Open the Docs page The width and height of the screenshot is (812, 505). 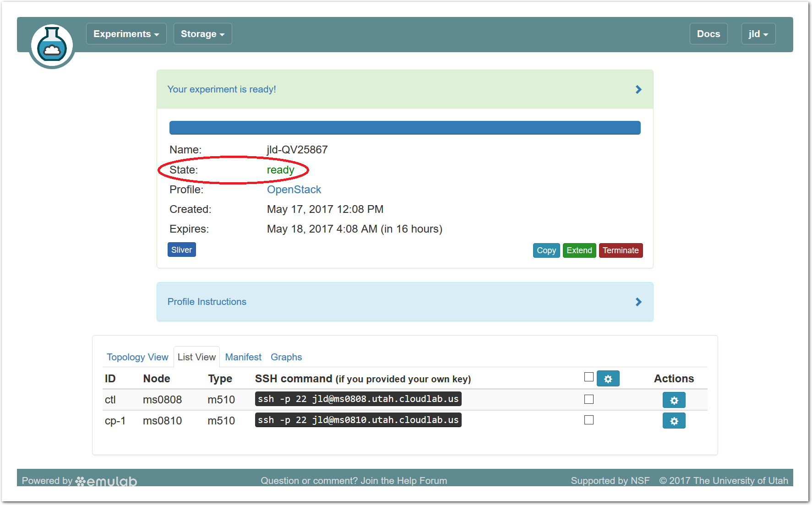(x=708, y=34)
